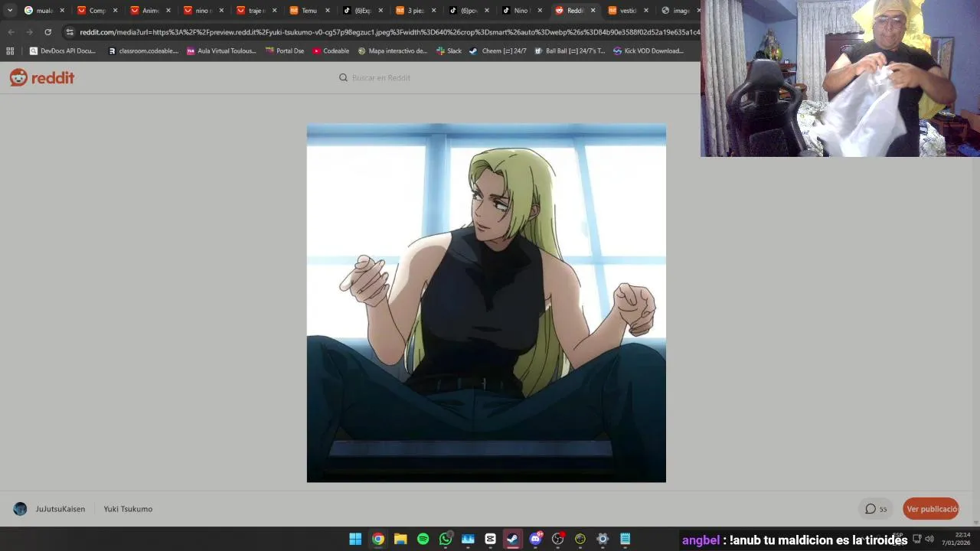Open the Mapa interactivo de... bookmark
The image size is (980, 551).
click(x=393, y=51)
